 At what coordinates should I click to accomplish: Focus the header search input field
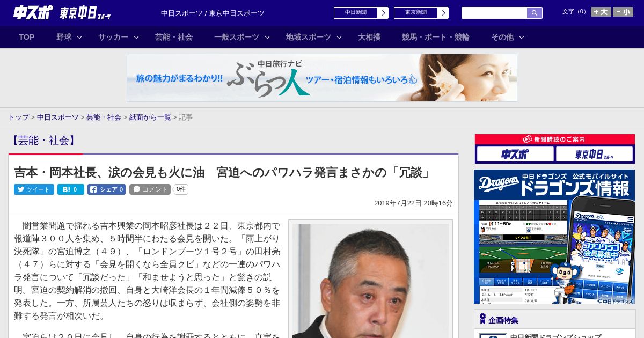[x=494, y=13]
